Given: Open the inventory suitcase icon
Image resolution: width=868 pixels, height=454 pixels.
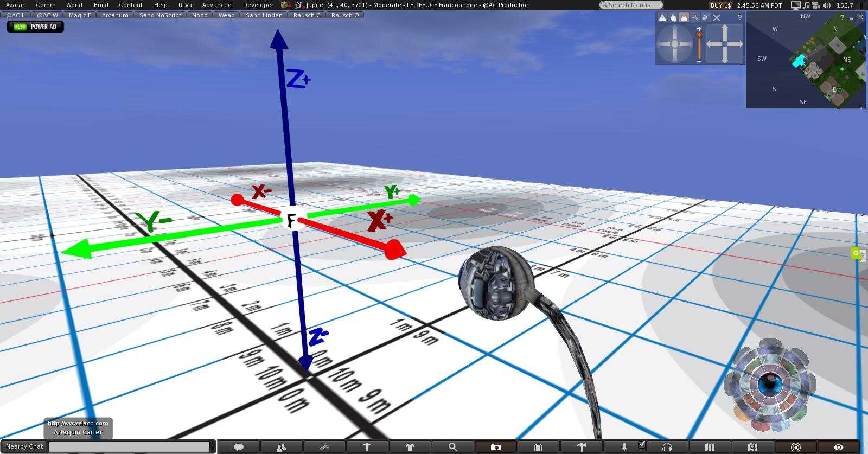Looking at the screenshot, I should 538,447.
